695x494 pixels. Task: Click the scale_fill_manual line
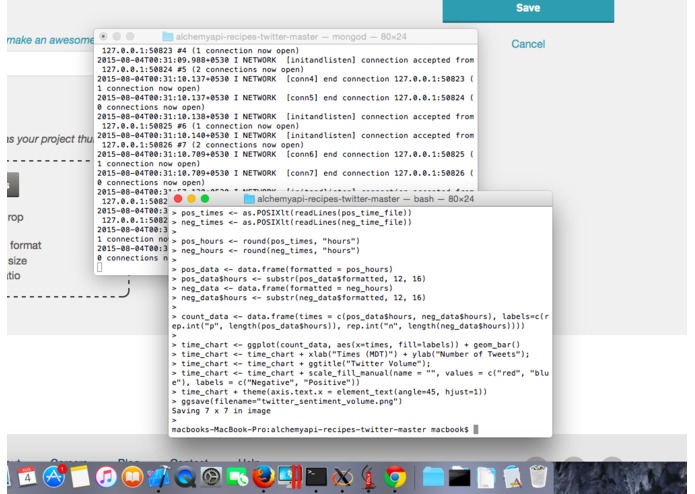pos(360,377)
